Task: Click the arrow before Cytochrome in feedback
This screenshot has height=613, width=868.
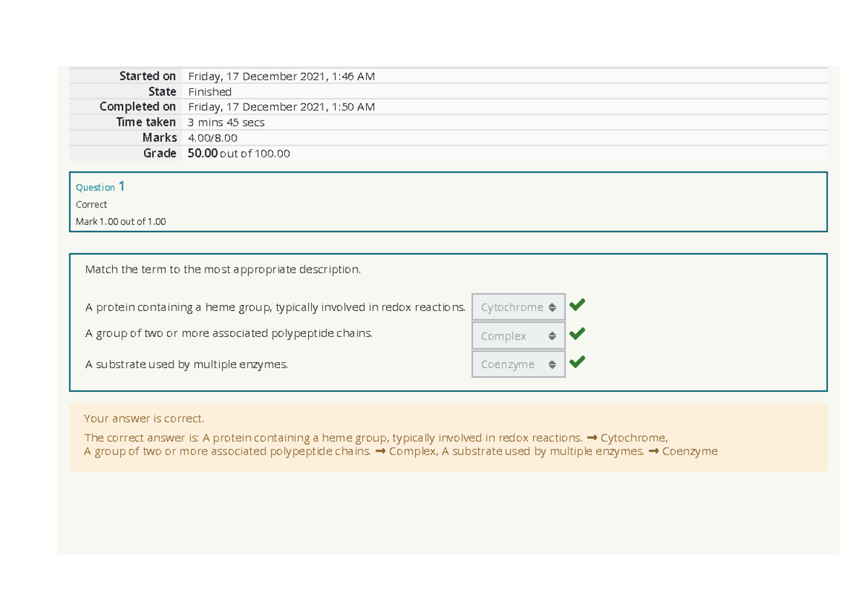Action: pos(592,438)
